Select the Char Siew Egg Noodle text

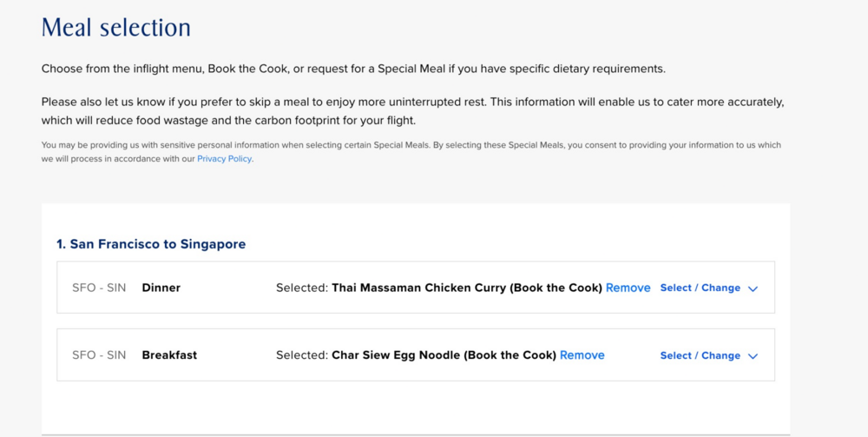pyautogui.click(x=444, y=355)
